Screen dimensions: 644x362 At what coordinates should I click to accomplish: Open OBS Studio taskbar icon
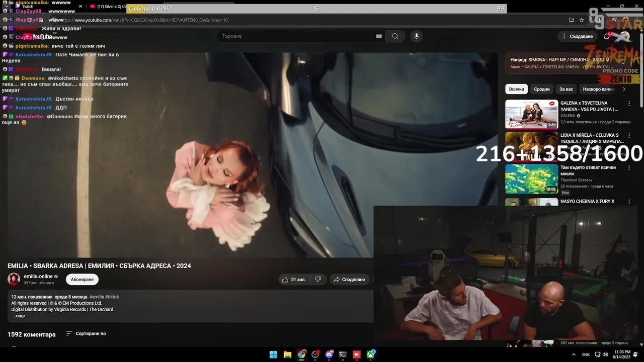coord(315,354)
